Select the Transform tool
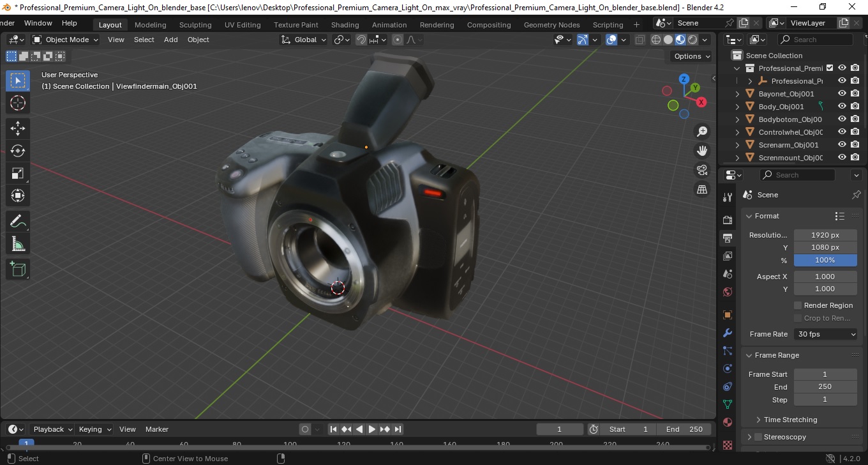The width and height of the screenshot is (868, 465). point(18,195)
